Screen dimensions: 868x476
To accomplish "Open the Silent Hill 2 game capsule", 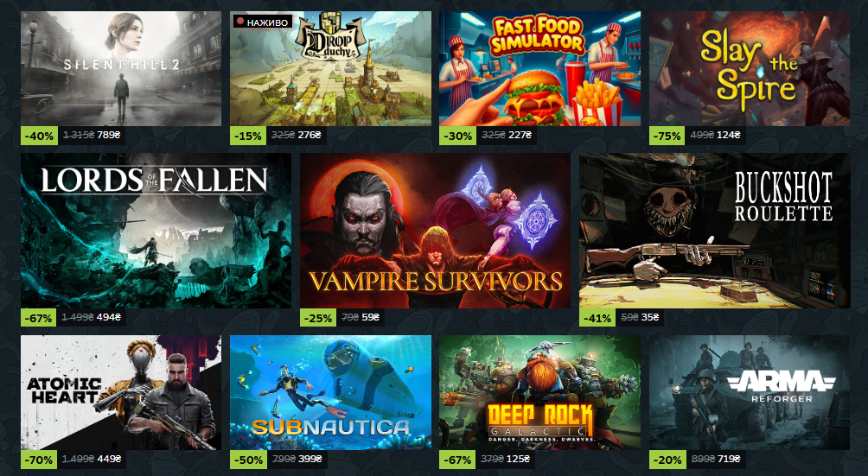I will coord(121,68).
